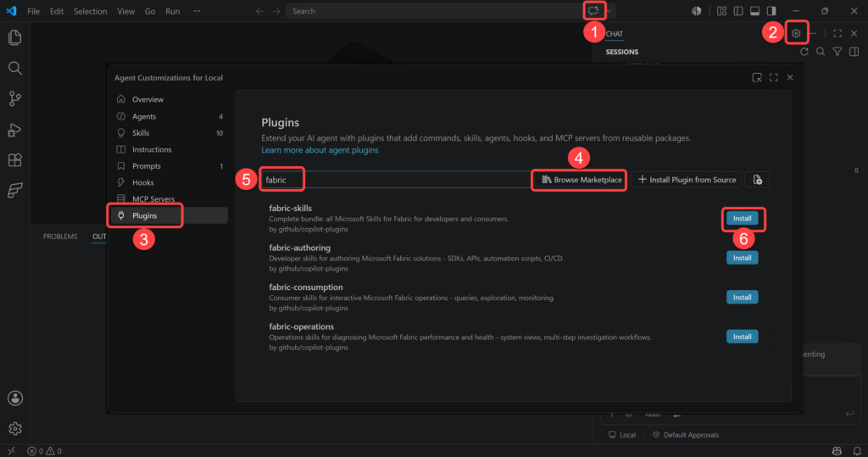868x457 pixels.
Task: Open the Manage gear in activity bar
Action: (15, 428)
